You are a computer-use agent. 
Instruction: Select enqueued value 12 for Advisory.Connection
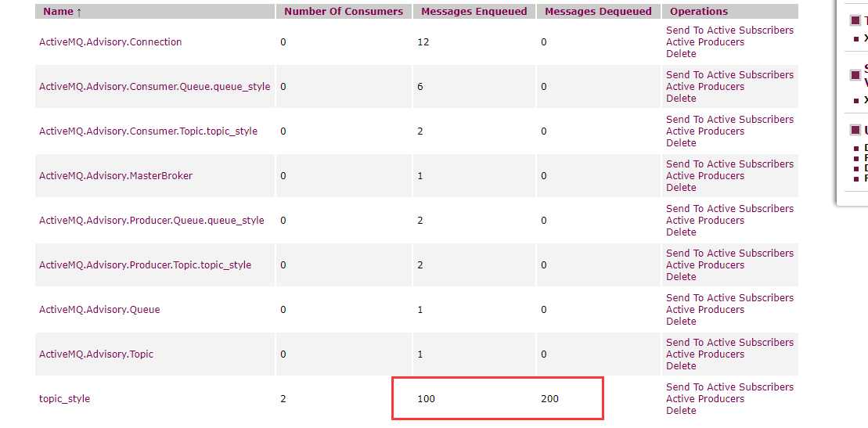[x=423, y=42]
